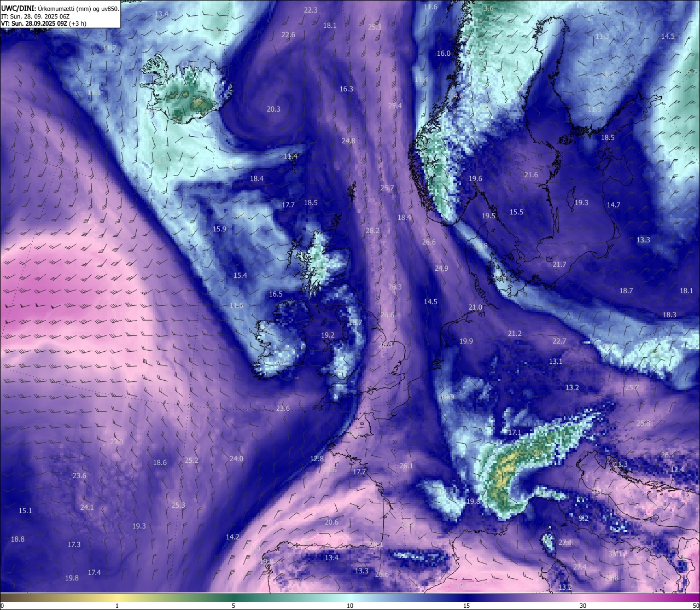Click the 14.7 map value
The image size is (700, 610).
pyautogui.click(x=614, y=205)
